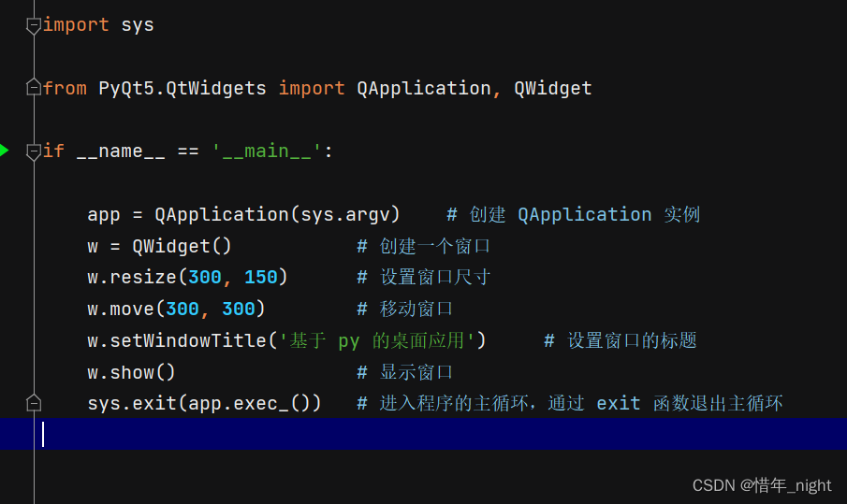Image resolution: width=847 pixels, height=504 pixels.
Task: Click 'w.show()' call
Action: [x=131, y=372]
